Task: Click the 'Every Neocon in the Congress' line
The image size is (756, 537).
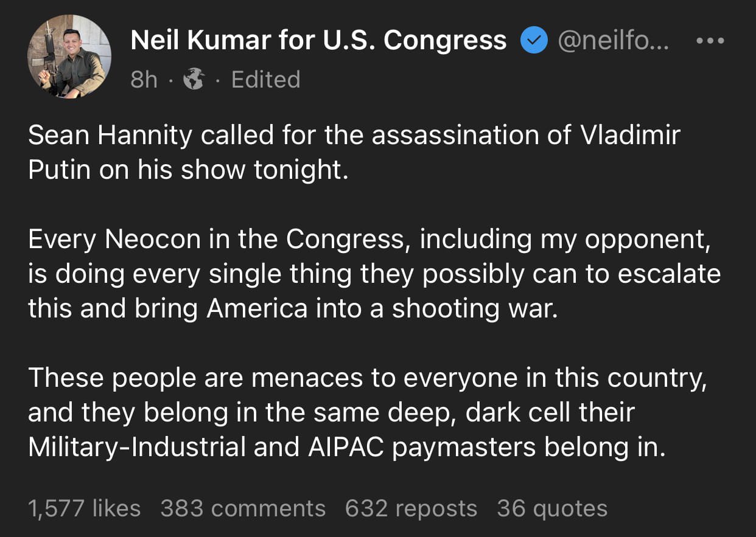Action: 215,240
